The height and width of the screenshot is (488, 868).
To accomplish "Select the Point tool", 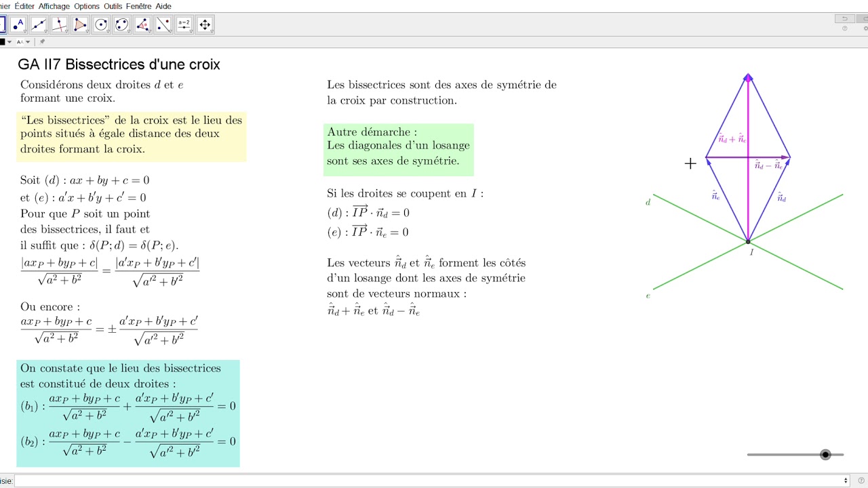I will coord(18,25).
